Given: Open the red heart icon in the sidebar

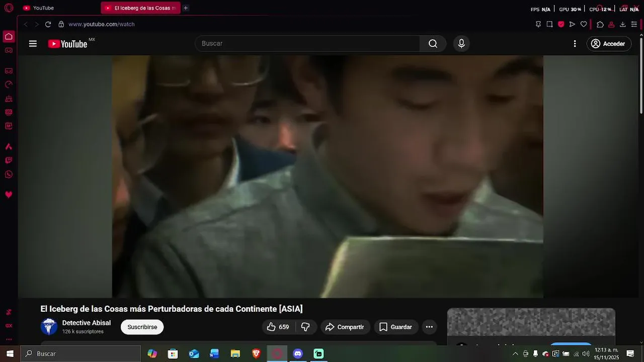Looking at the screenshot, I should tap(9, 195).
